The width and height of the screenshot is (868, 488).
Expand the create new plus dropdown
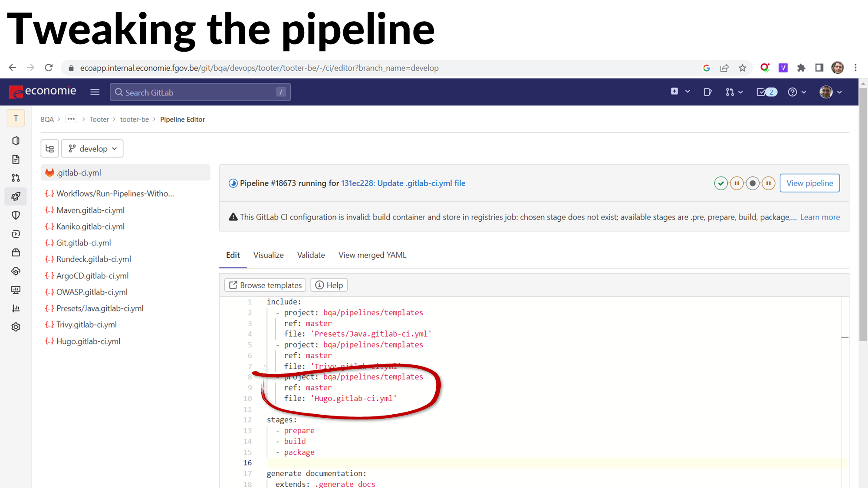(x=680, y=92)
